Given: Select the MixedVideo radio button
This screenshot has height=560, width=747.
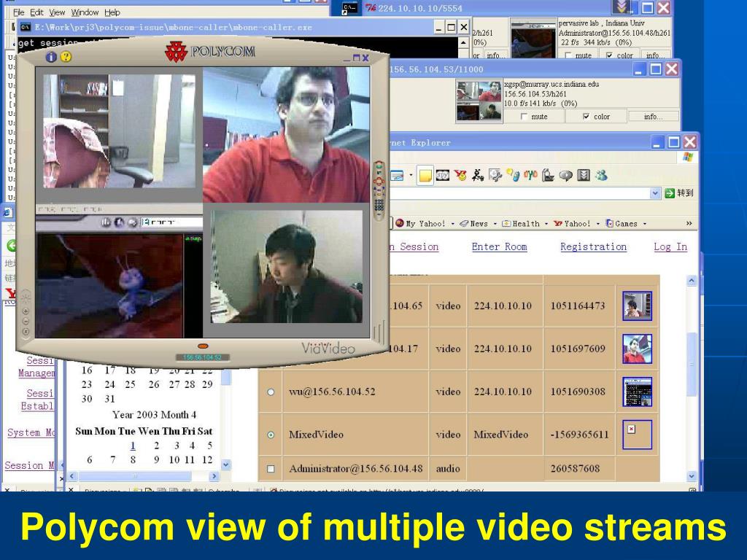Looking at the screenshot, I should (271, 435).
